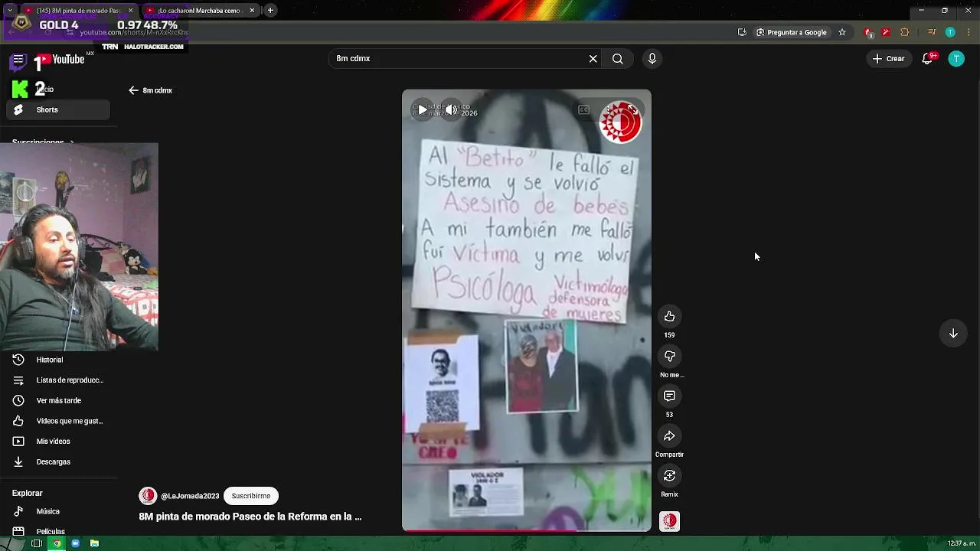The image size is (980, 551).
Task: Open Mis videos
Action: [58, 442]
